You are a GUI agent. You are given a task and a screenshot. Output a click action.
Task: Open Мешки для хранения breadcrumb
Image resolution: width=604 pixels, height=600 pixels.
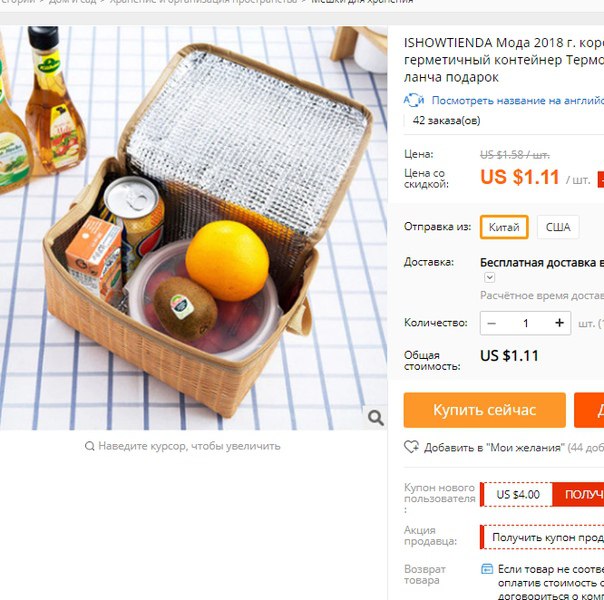click(362, 2)
